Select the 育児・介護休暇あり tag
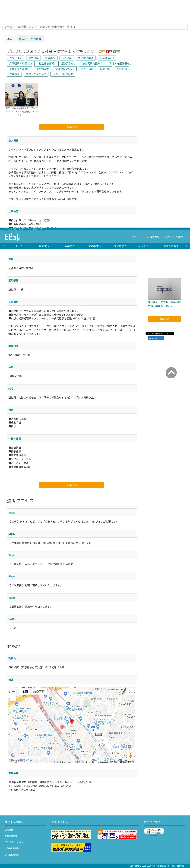This screenshot has height=868, width=190. (x=120, y=63)
